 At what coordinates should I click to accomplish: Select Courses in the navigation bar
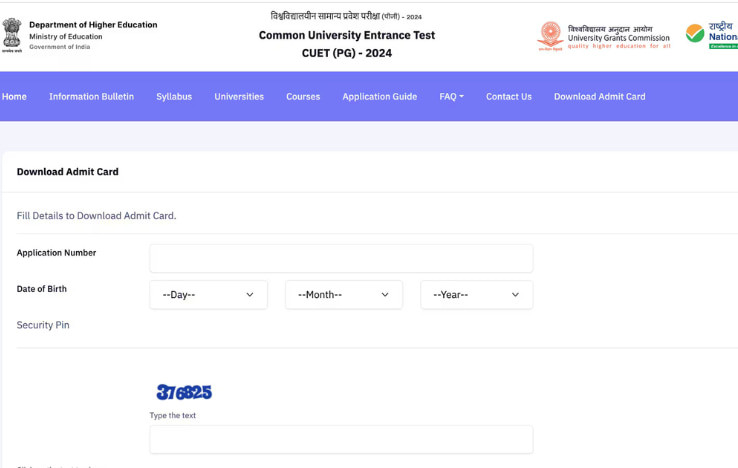(303, 97)
